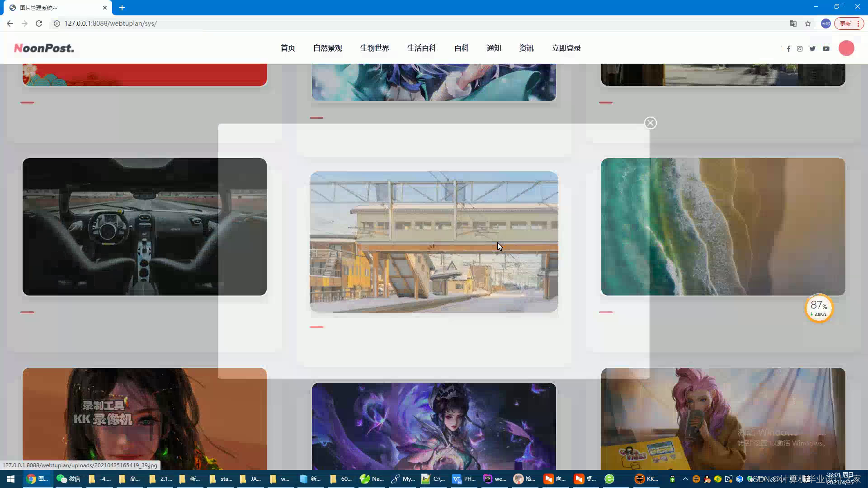Reload the page

click(x=39, y=23)
